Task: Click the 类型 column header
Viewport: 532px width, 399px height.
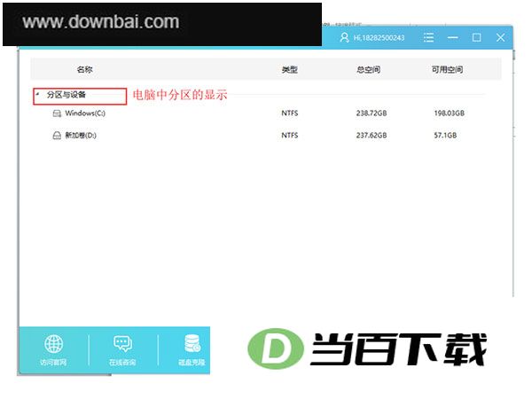Action: (x=289, y=69)
